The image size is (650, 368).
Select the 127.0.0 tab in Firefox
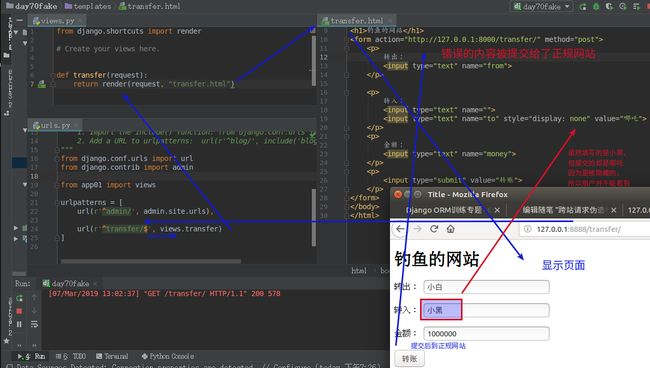click(x=638, y=210)
